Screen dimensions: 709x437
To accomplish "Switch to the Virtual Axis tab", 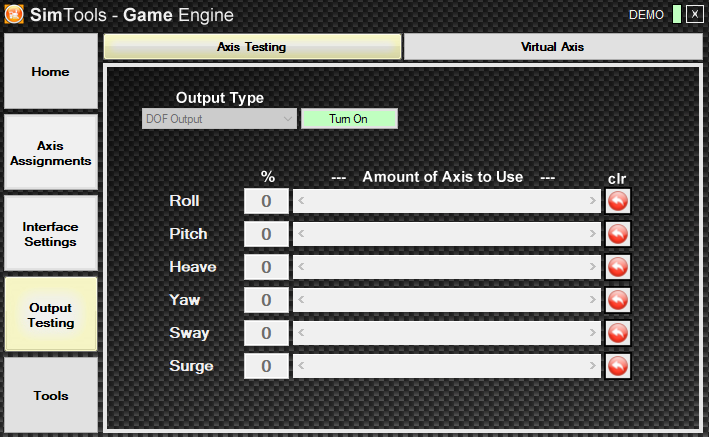I will (552, 46).
